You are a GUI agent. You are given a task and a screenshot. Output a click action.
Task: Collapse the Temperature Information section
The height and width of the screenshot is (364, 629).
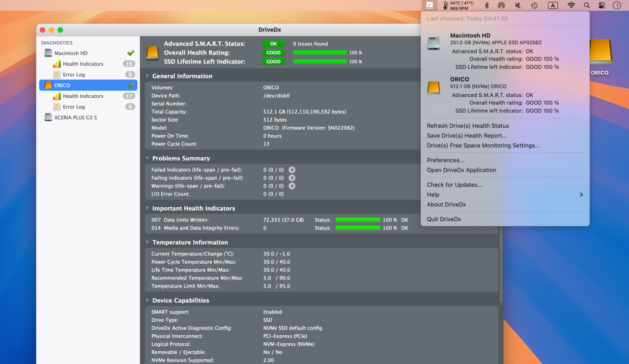tap(147, 242)
